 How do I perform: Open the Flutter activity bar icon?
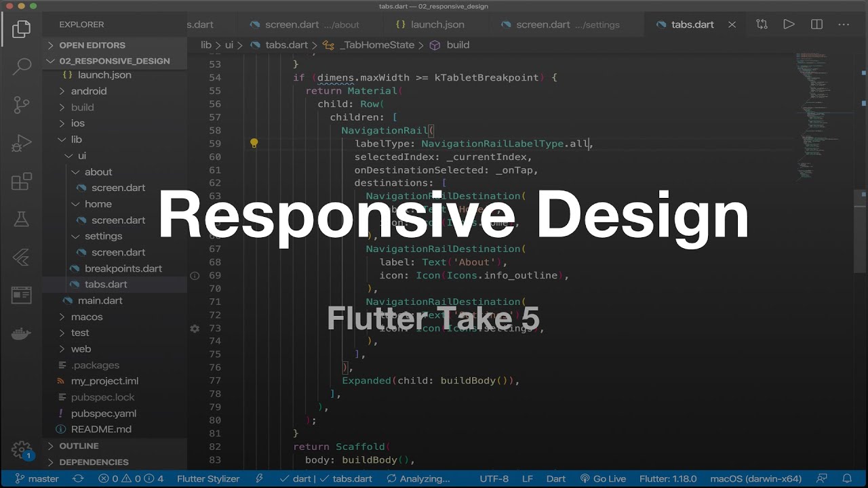[x=22, y=257]
